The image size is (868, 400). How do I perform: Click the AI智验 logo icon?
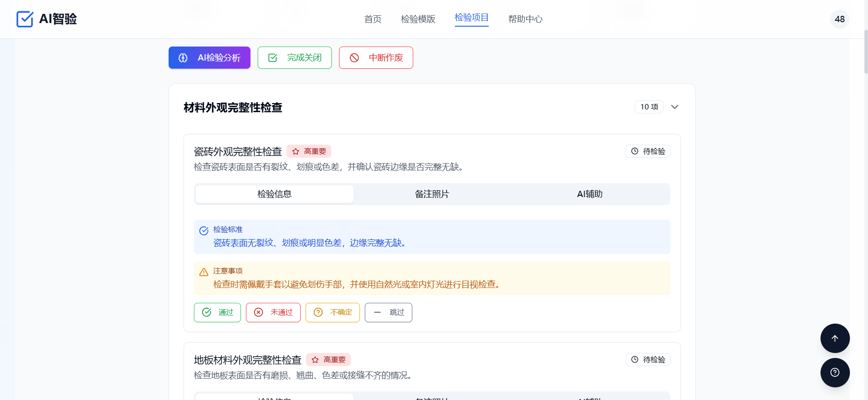(x=25, y=19)
